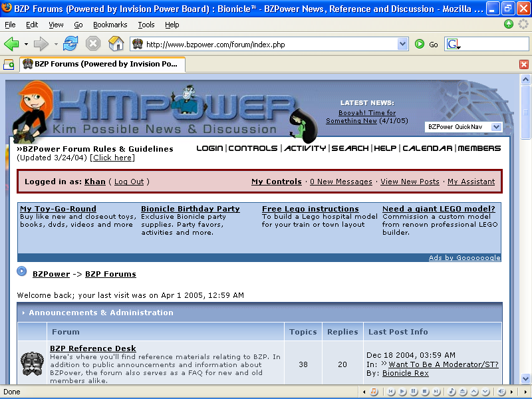The image size is (532, 399).
Task: Open the File menu
Action: coord(10,25)
